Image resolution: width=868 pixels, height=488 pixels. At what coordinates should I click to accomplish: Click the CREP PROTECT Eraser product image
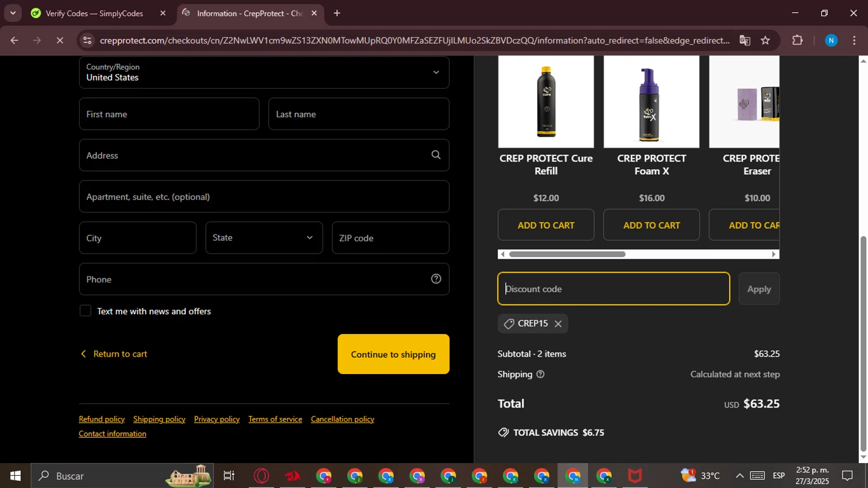[744, 102]
